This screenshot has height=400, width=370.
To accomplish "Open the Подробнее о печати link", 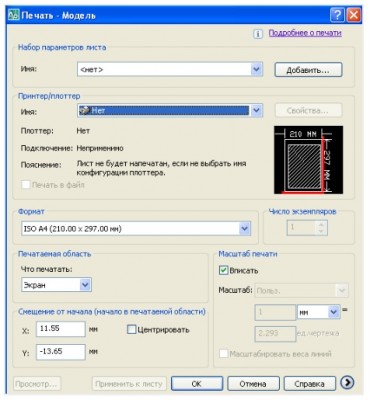I will coord(305,33).
